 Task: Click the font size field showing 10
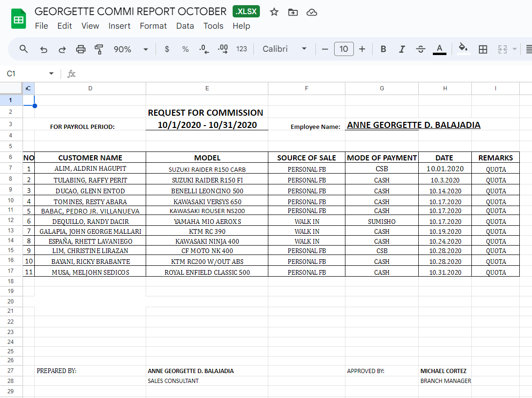pyautogui.click(x=344, y=49)
